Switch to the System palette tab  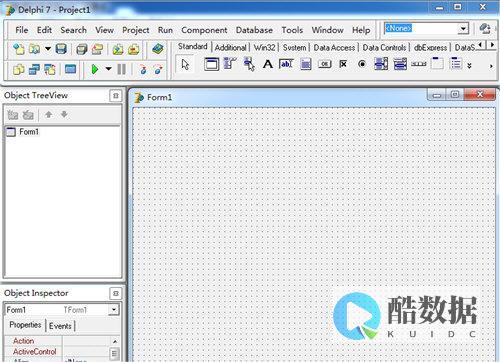point(294,48)
